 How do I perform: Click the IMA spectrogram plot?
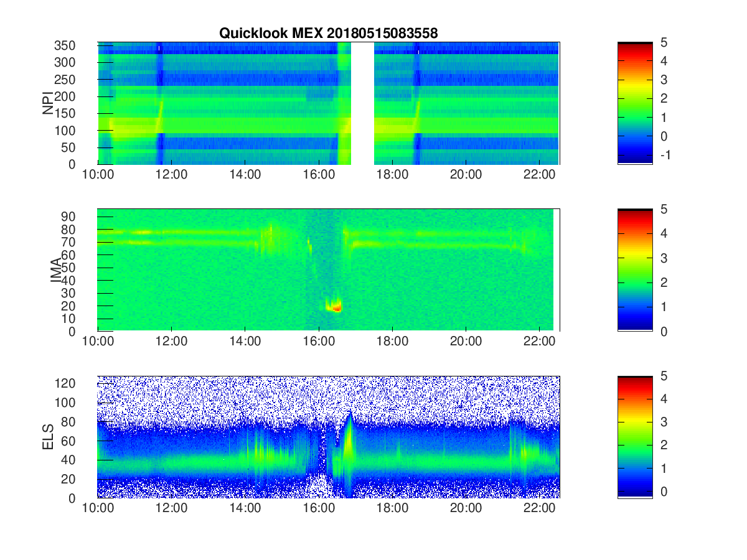coord(329,270)
